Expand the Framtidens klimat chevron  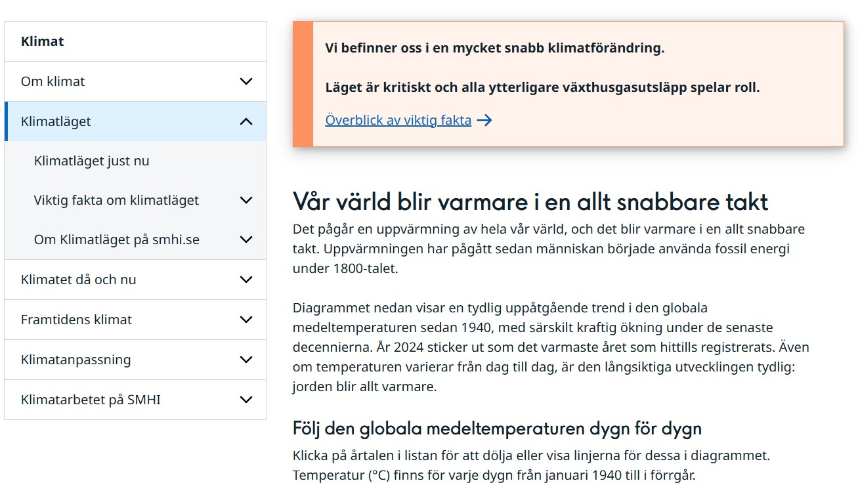pyautogui.click(x=246, y=320)
